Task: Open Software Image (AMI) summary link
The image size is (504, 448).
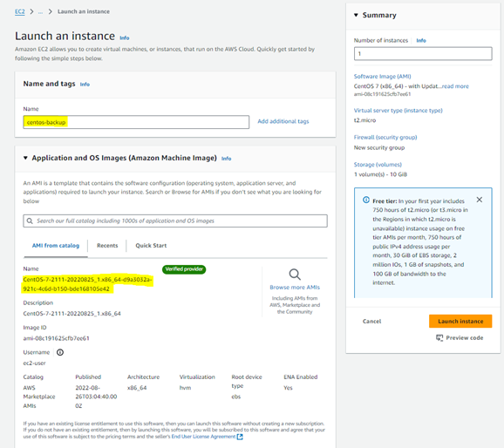Action: 382,77
